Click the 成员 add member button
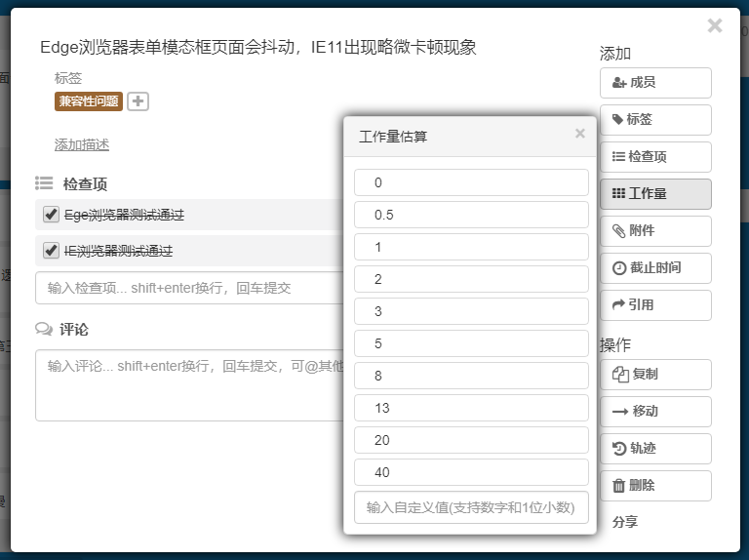 point(654,83)
